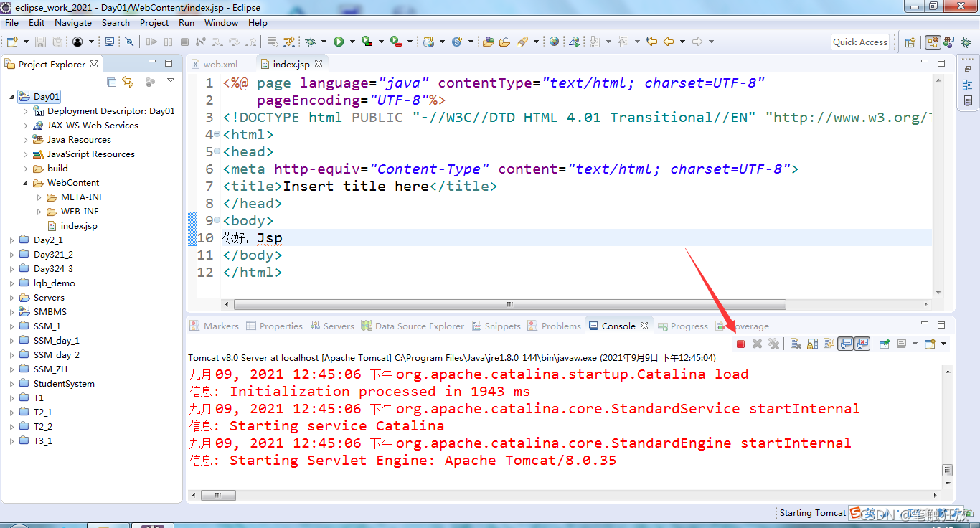Screen dimensions: 980x528
Task: Click the Open Perspective icon
Action: click(910, 42)
